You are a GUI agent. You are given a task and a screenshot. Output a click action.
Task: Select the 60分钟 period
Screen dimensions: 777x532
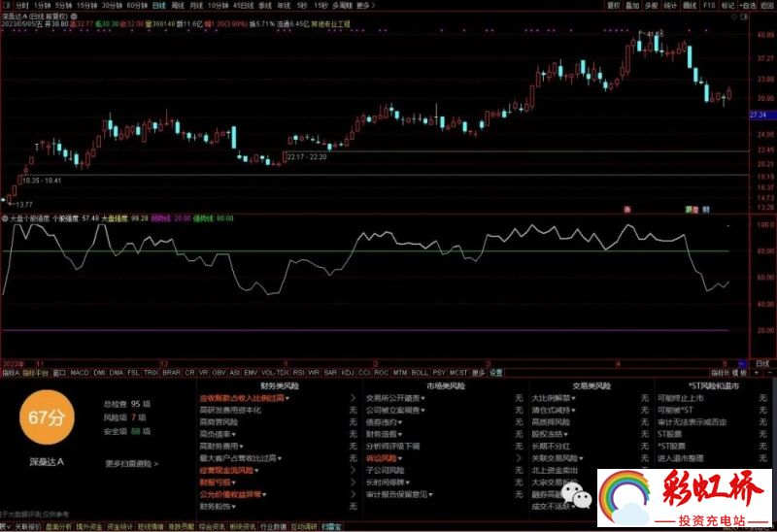coord(137,6)
